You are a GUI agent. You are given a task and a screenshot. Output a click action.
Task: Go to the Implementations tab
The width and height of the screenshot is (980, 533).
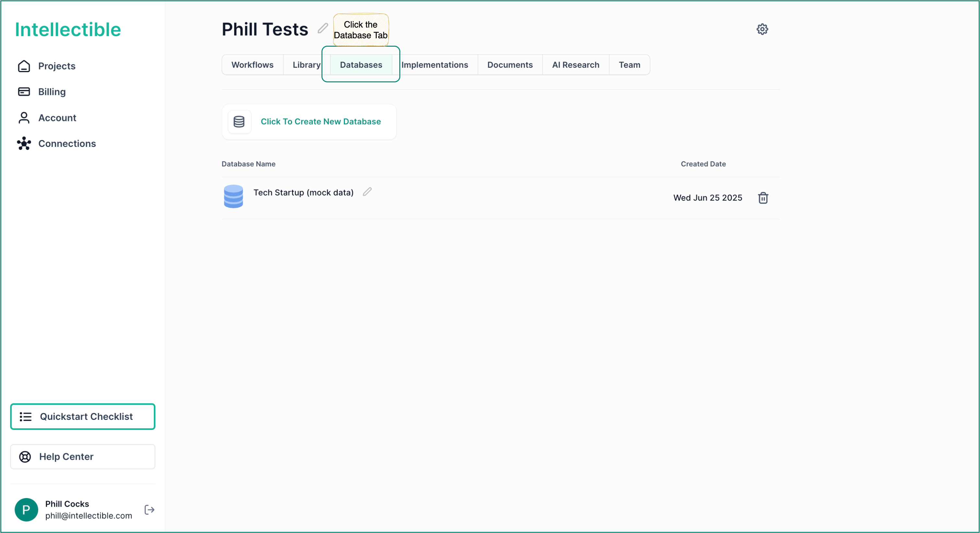point(434,65)
